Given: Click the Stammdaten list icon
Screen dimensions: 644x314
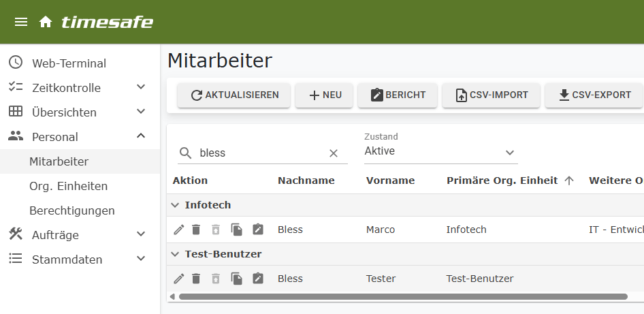Looking at the screenshot, I should pos(16,259).
